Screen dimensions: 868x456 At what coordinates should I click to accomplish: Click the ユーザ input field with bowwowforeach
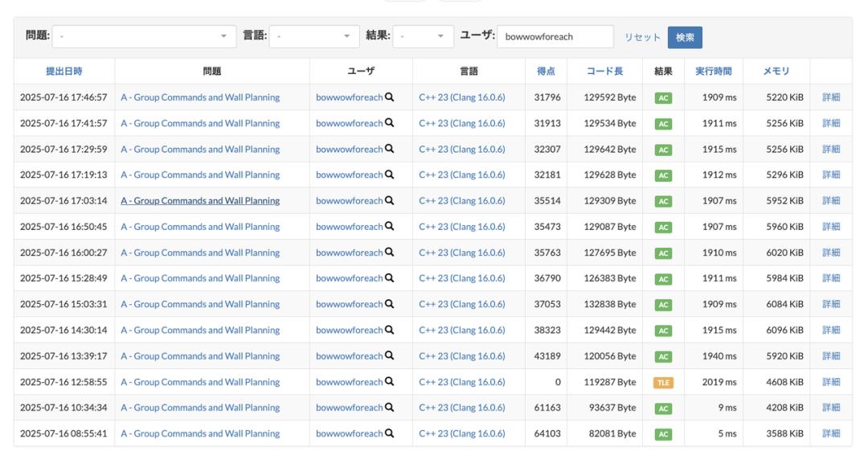pyautogui.click(x=555, y=36)
